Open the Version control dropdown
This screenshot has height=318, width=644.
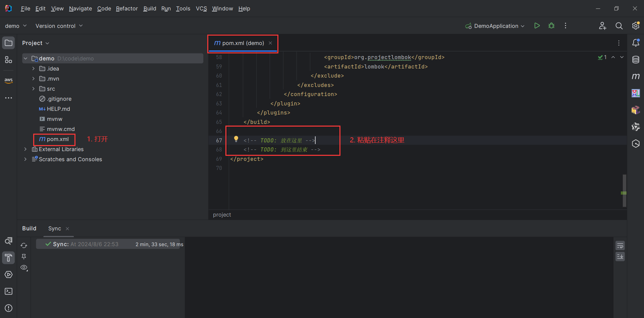click(59, 26)
